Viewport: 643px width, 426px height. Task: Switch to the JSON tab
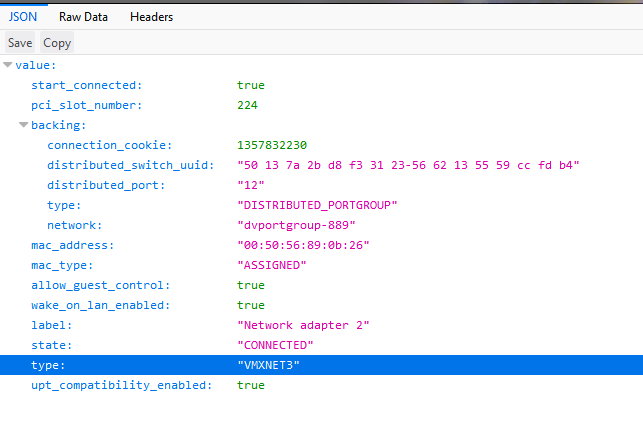pyautogui.click(x=23, y=17)
